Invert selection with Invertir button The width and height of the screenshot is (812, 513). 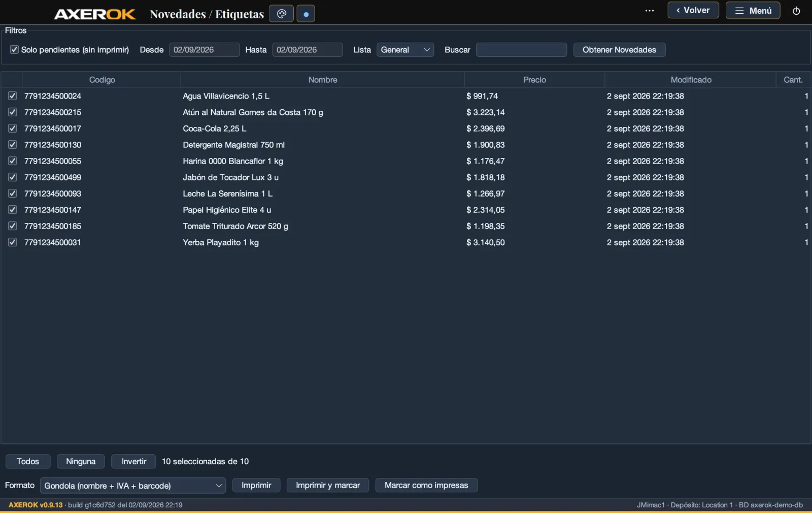coord(133,461)
